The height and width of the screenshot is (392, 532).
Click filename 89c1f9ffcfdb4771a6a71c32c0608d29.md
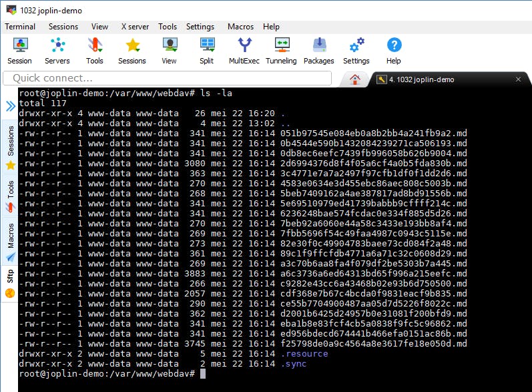point(374,254)
